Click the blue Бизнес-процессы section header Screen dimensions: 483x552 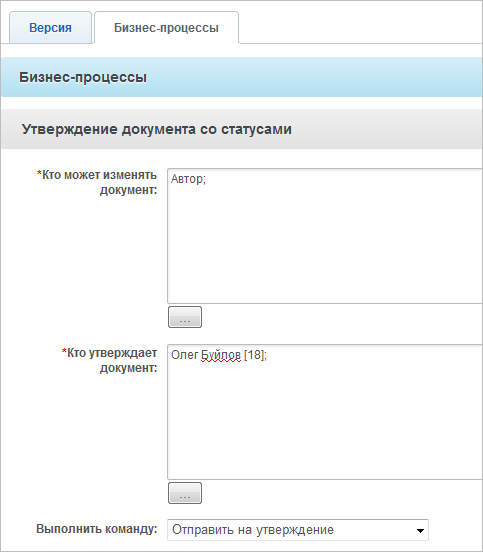coord(83,77)
